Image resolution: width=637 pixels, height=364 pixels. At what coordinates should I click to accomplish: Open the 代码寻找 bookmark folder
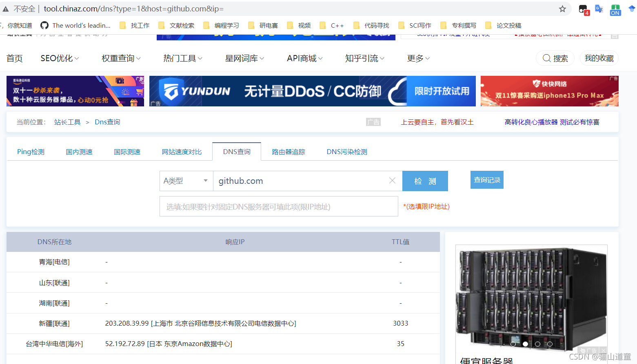(371, 25)
